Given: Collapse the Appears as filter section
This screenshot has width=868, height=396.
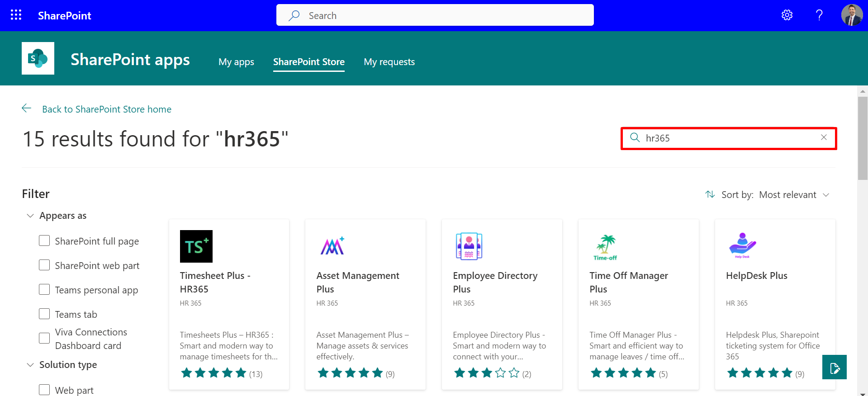Looking at the screenshot, I should (30, 216).
